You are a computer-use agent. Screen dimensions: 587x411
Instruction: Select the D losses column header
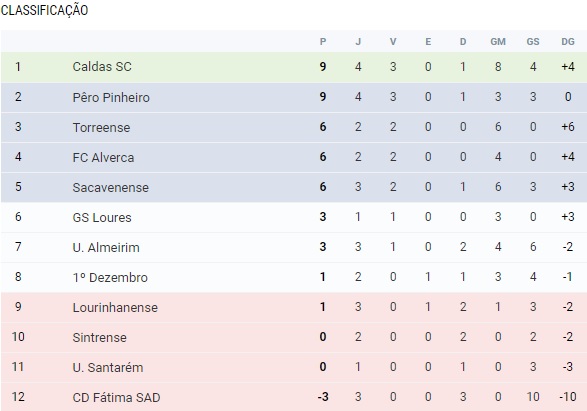pyautogui.click(x=463, y=42)
